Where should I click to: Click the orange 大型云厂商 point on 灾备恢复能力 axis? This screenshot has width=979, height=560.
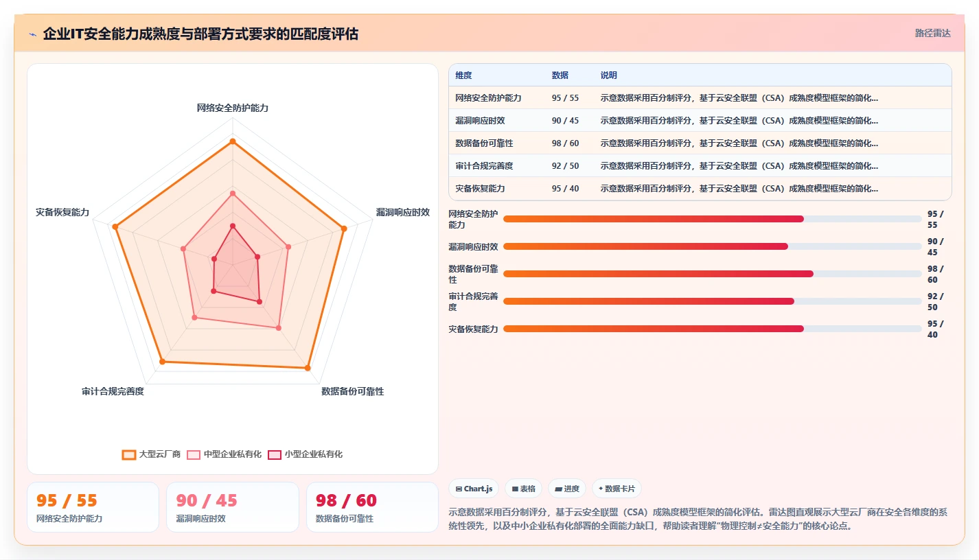[x=115, y=226]
